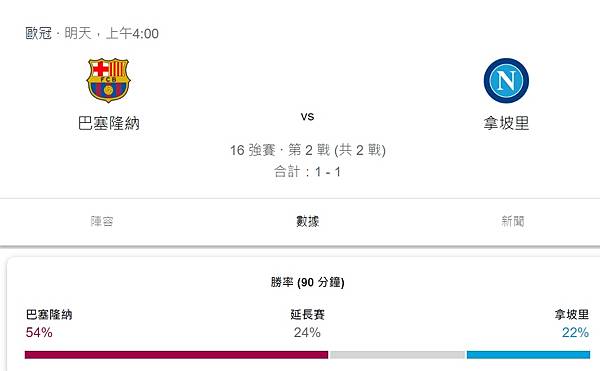Click the 延長賽 label

[307, 314]
